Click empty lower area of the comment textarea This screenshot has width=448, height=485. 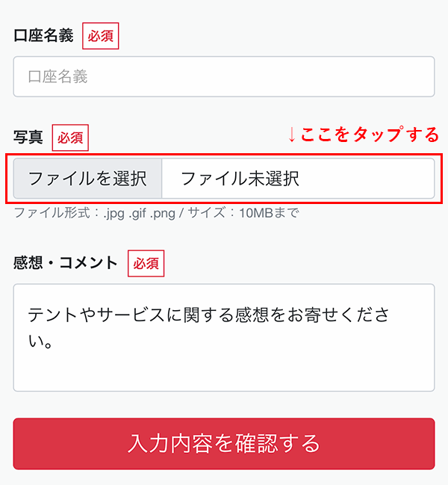(x=224, y=373)
